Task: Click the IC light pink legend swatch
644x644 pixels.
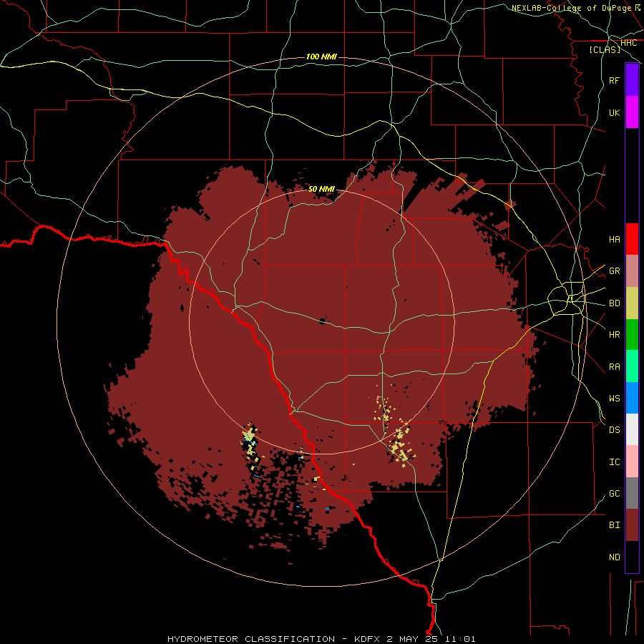Action: pos(632,462)
